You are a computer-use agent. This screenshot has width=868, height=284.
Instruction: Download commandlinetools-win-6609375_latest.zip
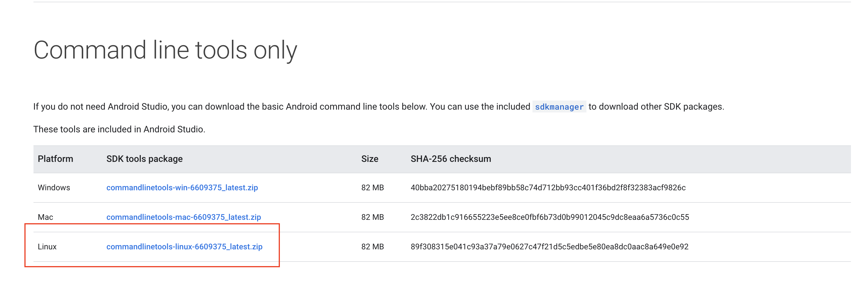pos(182,187)
